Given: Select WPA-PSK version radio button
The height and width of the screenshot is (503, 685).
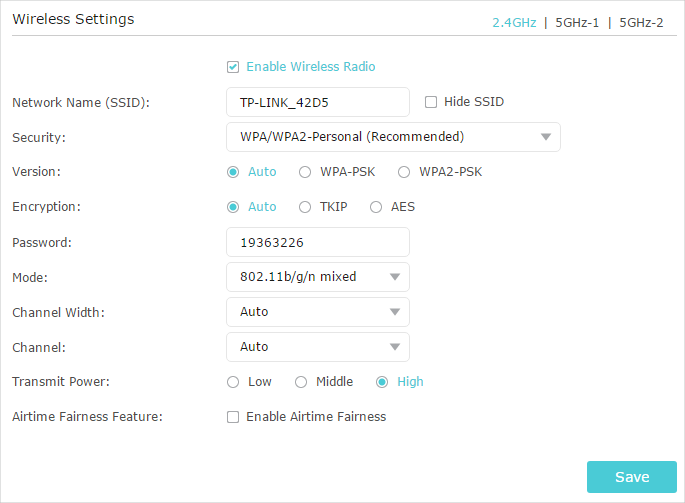Looking at the screenshot, I should pos(305,172).
